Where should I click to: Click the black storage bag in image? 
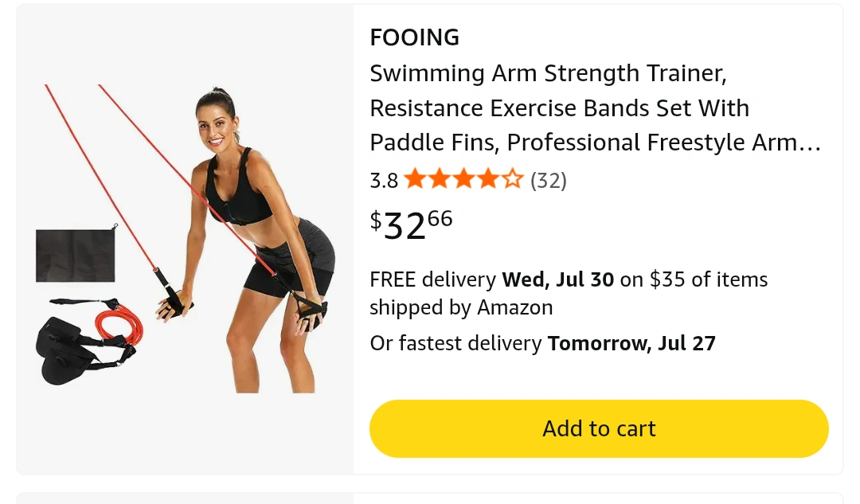(x=76, y=255)
